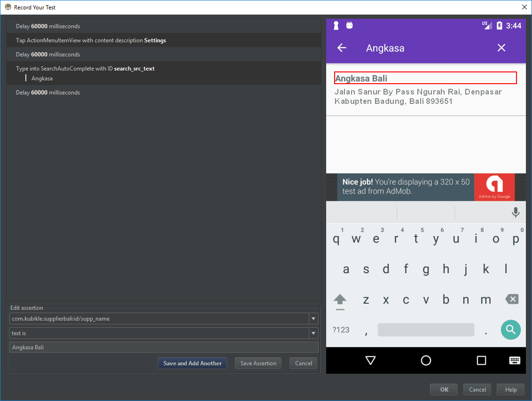Click Cancel to discard the assertion
This screenshot has width=532, height=401.
(303, 363)
